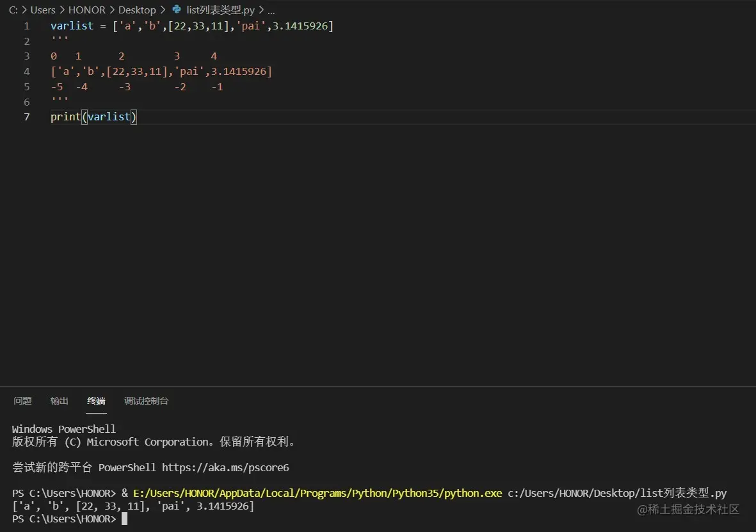Click the closing triple quotes on line 6

point(60,100)
